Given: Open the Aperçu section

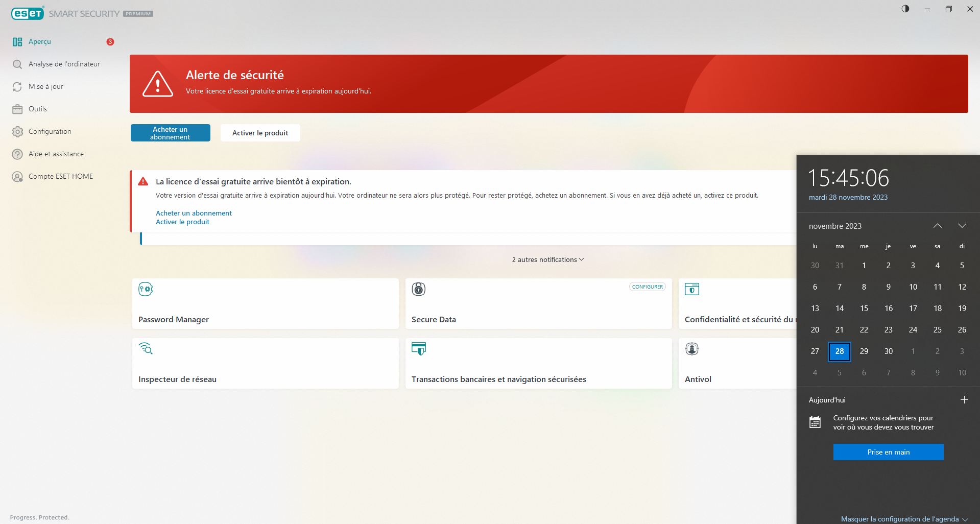Looking at the screenshot, I should tap(40, 42).
